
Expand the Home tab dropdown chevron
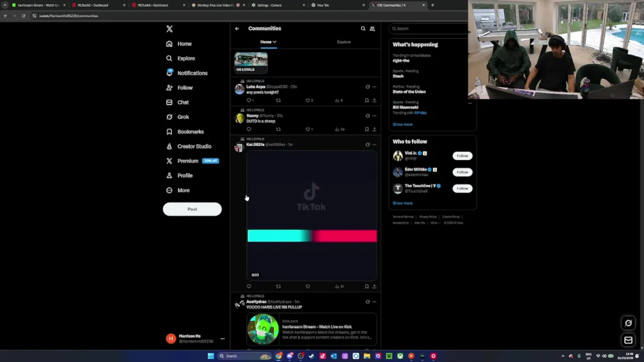point(274,42)
